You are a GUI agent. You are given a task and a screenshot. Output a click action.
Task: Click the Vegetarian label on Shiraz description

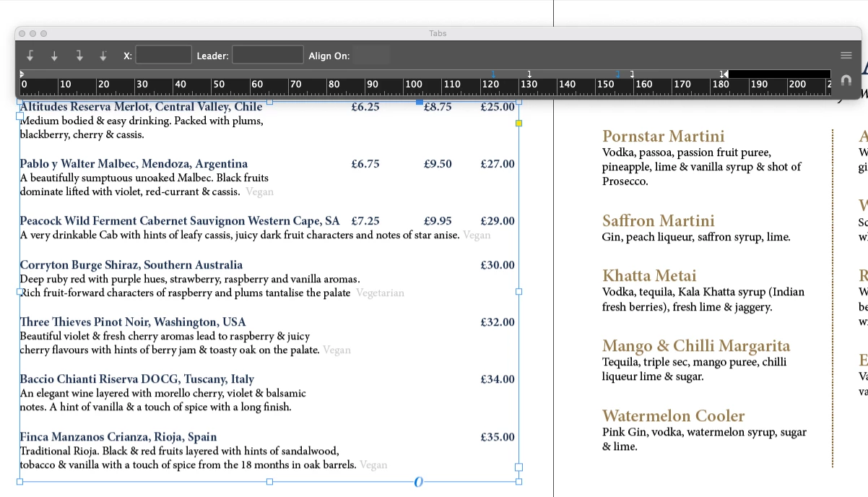click(x=380, y=293)
